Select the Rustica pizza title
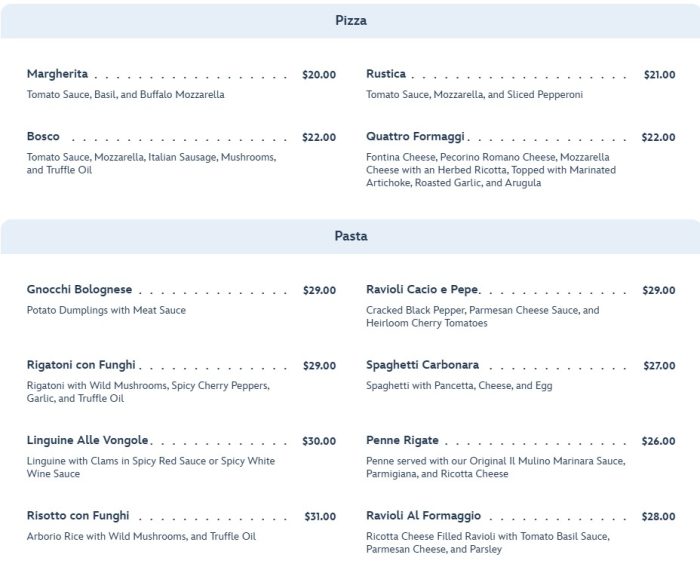Screen dimensions: 700x576 (386, 74)
